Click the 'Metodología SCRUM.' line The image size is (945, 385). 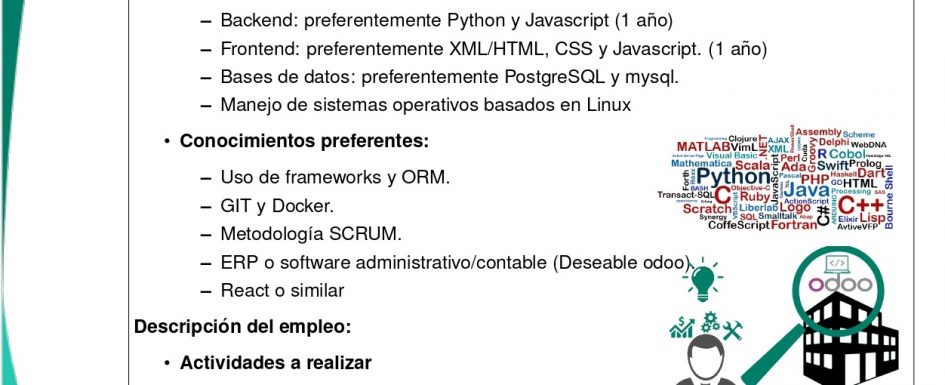[311, 234]
